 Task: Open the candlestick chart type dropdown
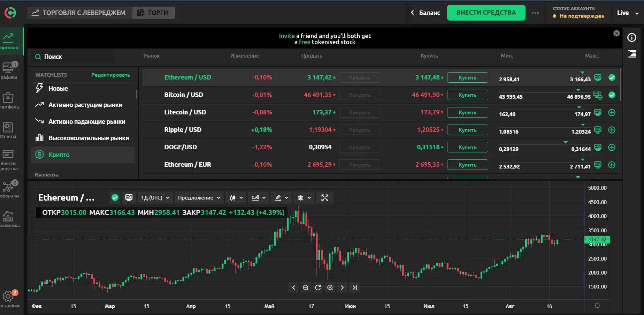point(236,198)
